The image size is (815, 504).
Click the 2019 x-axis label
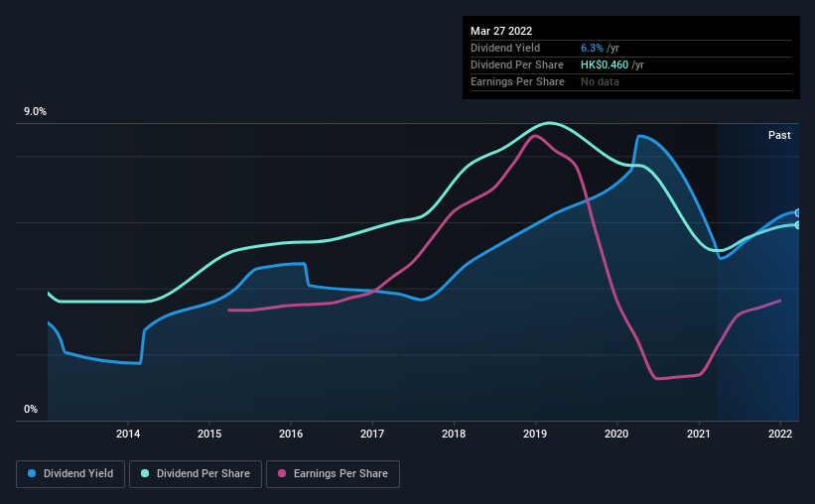[535, 434]
